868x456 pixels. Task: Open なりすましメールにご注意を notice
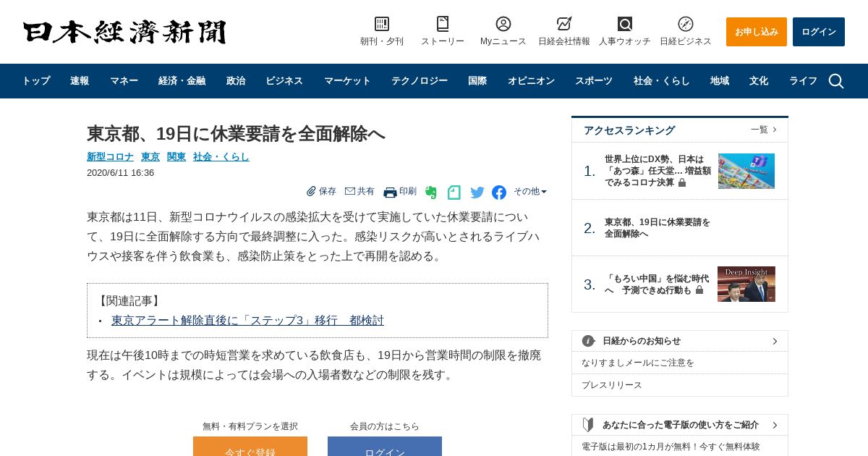[638, 363]
